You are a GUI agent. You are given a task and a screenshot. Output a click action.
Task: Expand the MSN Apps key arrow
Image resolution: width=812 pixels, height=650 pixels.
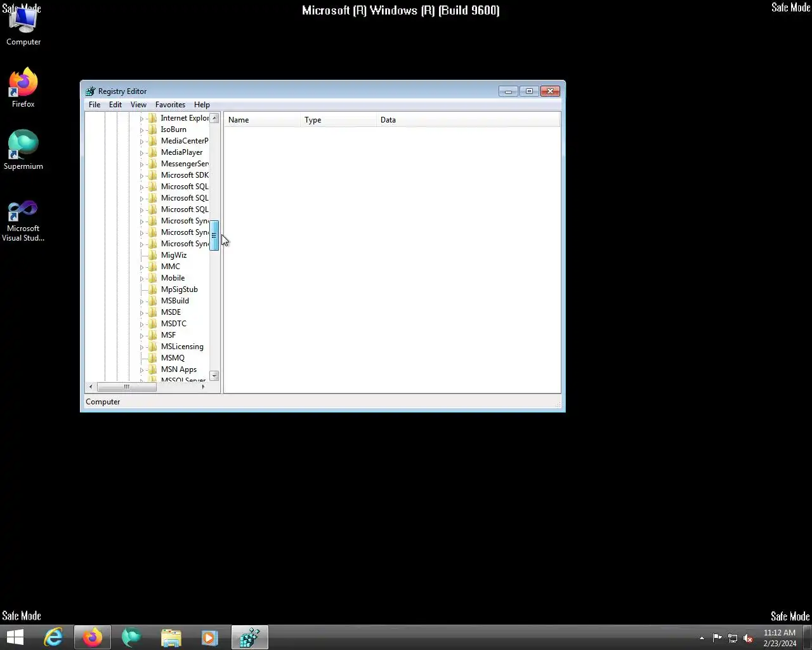(x=141, y=370)
